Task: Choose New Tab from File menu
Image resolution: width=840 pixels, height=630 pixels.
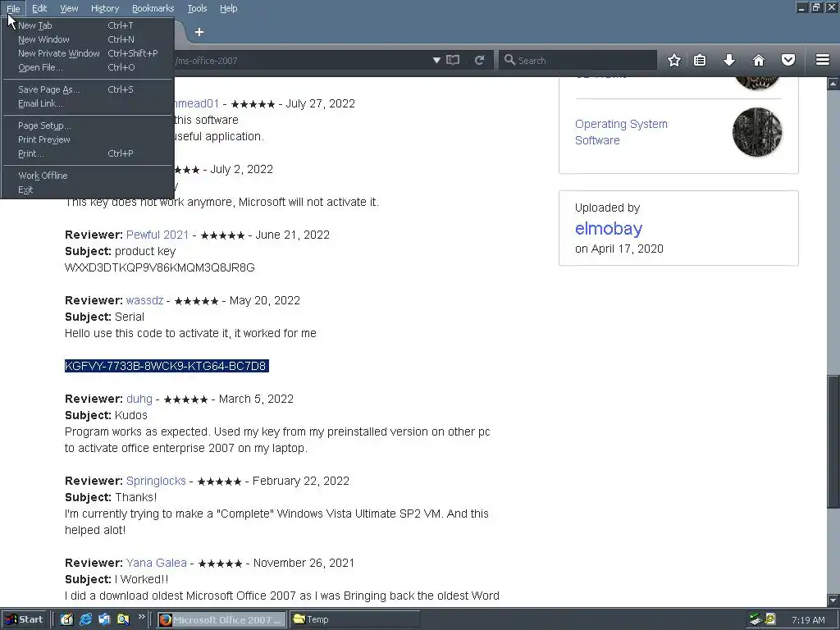Action: click(x=88, y=25)
